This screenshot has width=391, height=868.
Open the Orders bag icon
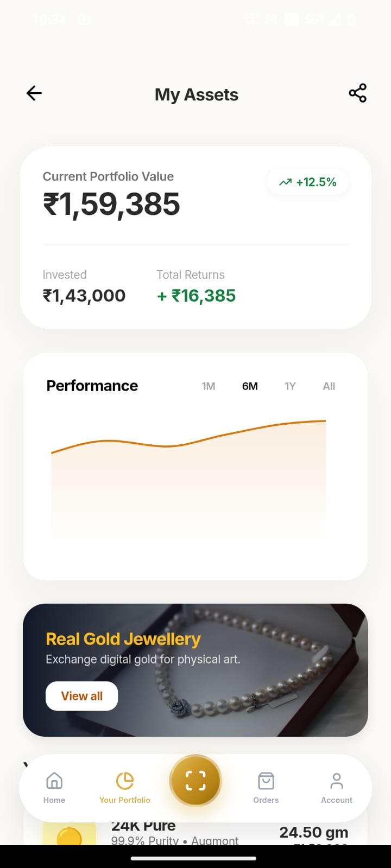point(266,781)
